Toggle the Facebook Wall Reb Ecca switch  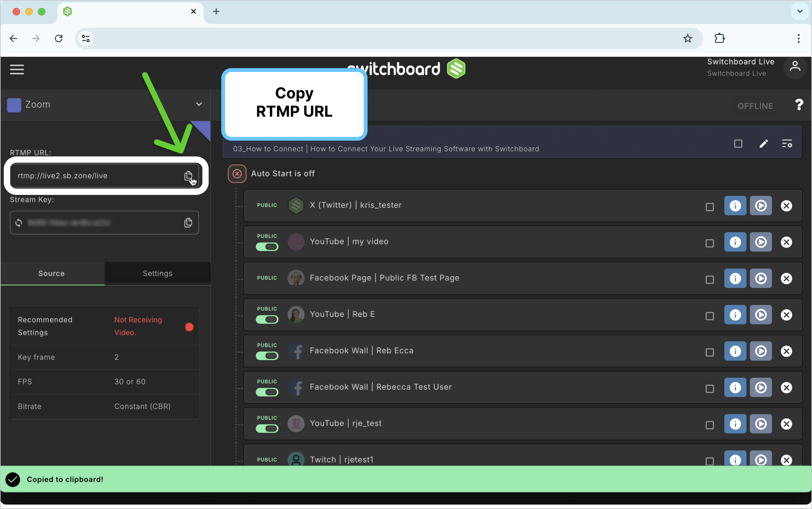point(267,356)
